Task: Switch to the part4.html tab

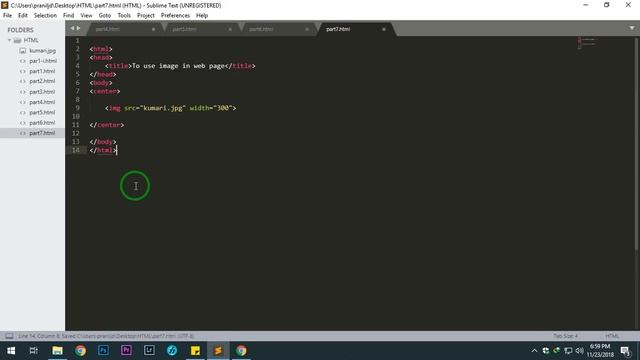Action: [122, 29]
